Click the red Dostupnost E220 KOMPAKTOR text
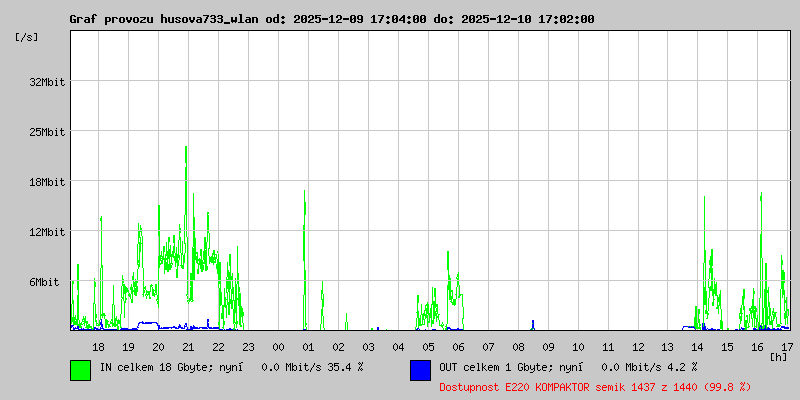The height and width of the screenshot is (400, 800). [x=594, y=386]
